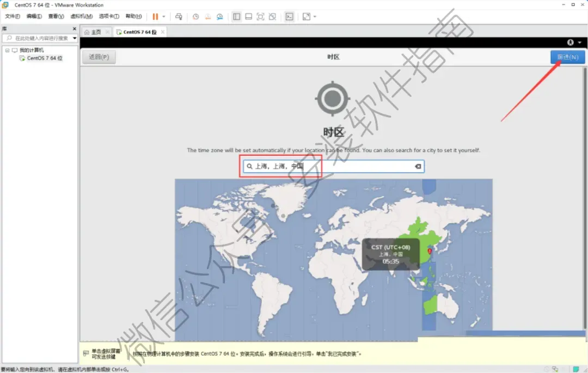Click the city search field with 上海
The height and width of the screenshot is (373, 588).
click(333, 166)
